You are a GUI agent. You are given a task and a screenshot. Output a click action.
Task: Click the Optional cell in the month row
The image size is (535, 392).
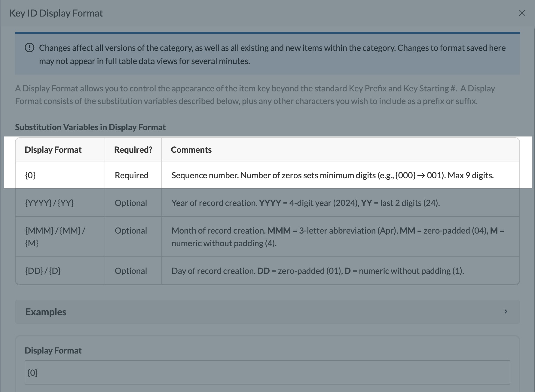point(133,237)
